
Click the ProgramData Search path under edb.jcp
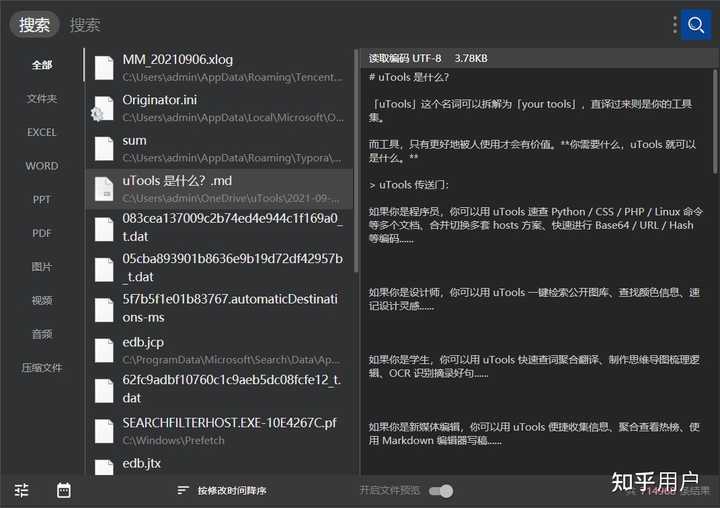pos(231,360)
